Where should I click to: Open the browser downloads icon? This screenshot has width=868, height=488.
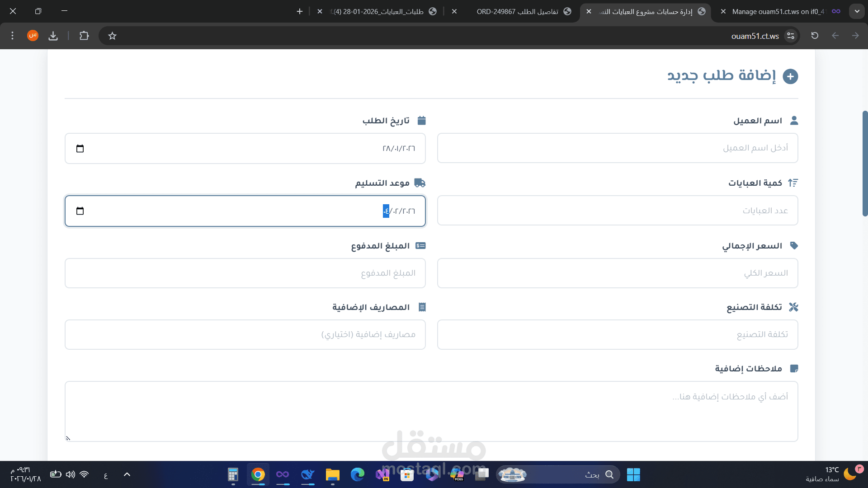coord(53,36)
